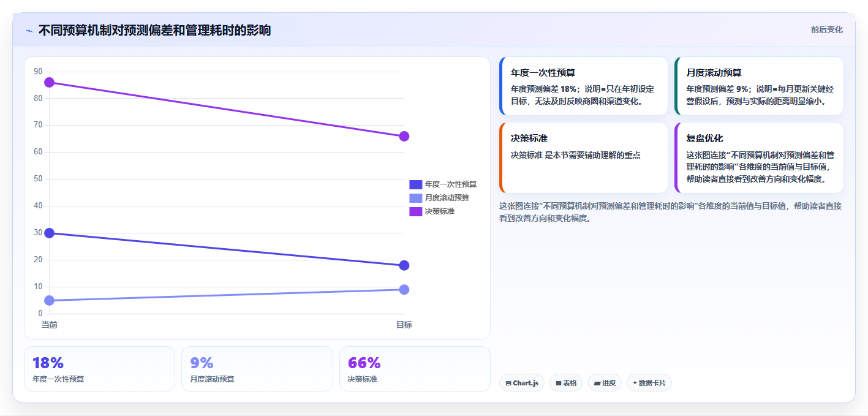The height and width of the screenshot is (416, 868).
Task: Click the y-axis value 50
Action: pos(38,179)
